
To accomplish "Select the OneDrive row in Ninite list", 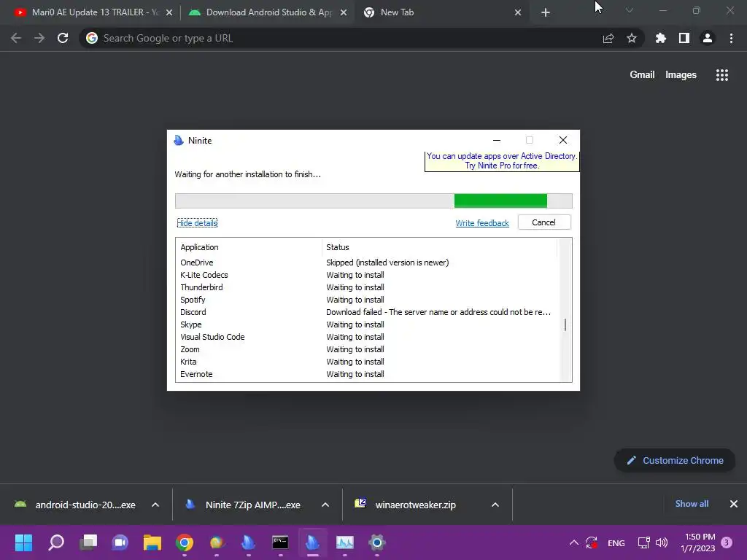I will (x=367, y=262).
